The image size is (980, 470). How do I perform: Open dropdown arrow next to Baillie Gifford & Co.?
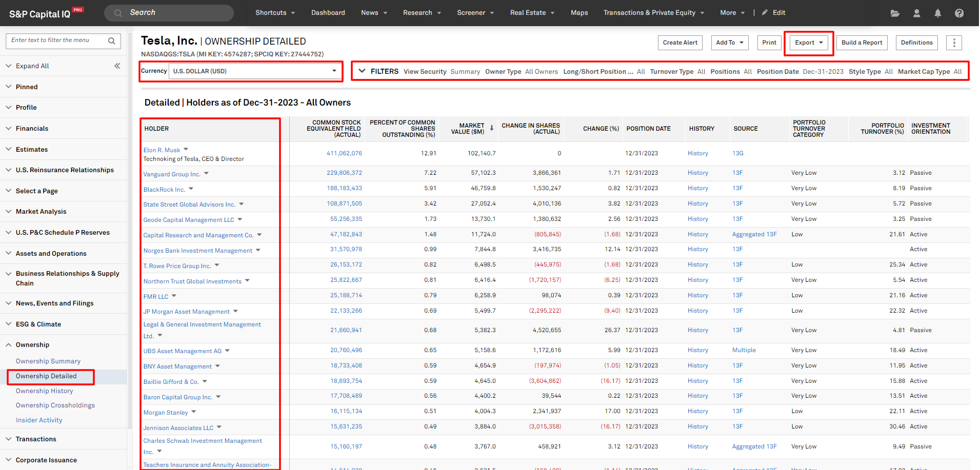pyautogui.click(x=205, y=381)
